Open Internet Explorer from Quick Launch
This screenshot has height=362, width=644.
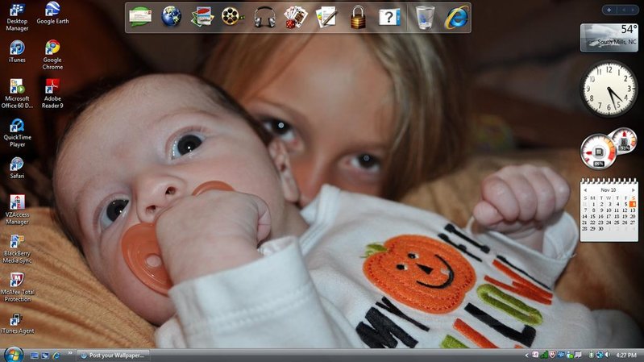tap(56, 356)
